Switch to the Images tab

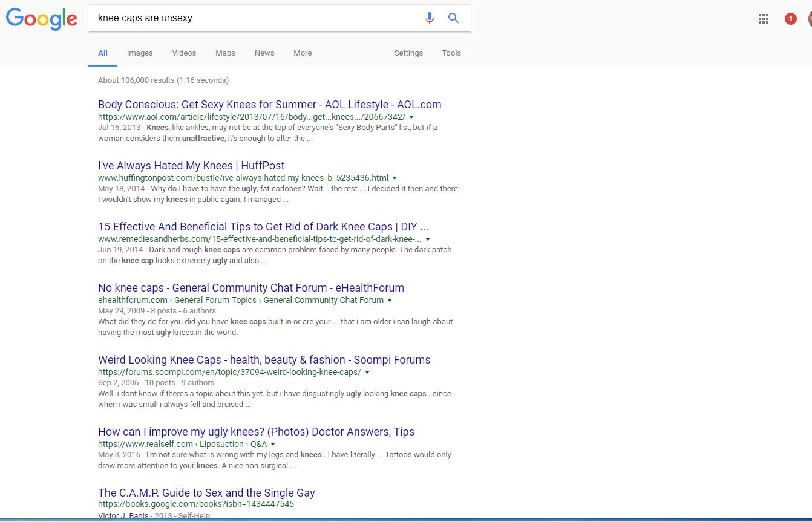click(x=140, y=53)
